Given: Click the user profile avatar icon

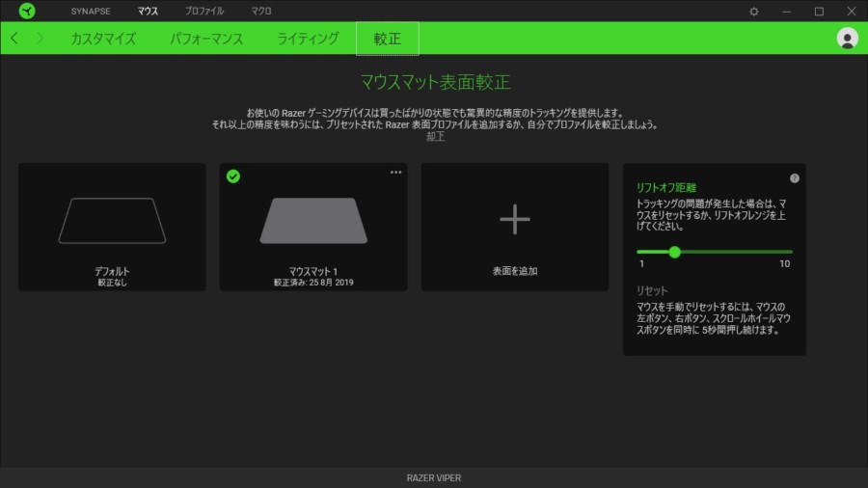Looking at the screenshot, I should 848,39.
